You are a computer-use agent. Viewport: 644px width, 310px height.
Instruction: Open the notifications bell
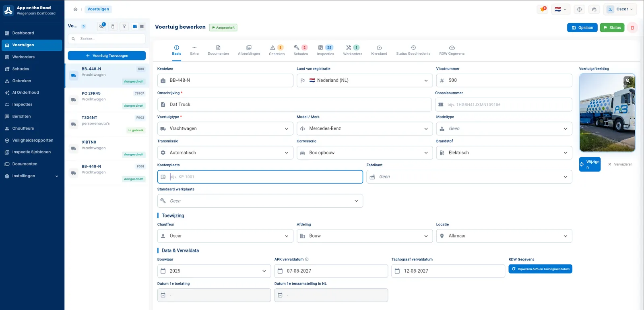click(543, 9)
